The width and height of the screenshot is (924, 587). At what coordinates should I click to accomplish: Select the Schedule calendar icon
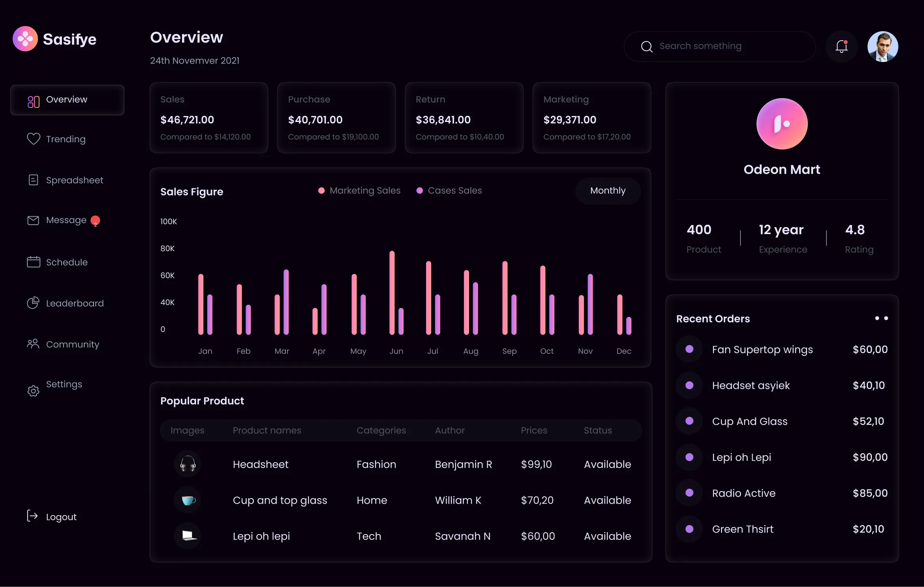pyautogui.click(x=34, y=262)
